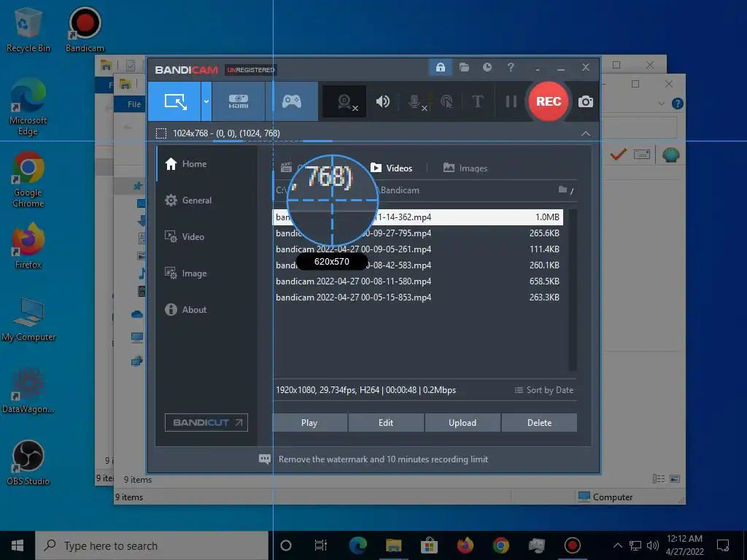This screenshot has height=560, width=747.
Task: Select bandicam 2022-04-27 00-05-15-853.mp4
Action: tap(418, 297)
